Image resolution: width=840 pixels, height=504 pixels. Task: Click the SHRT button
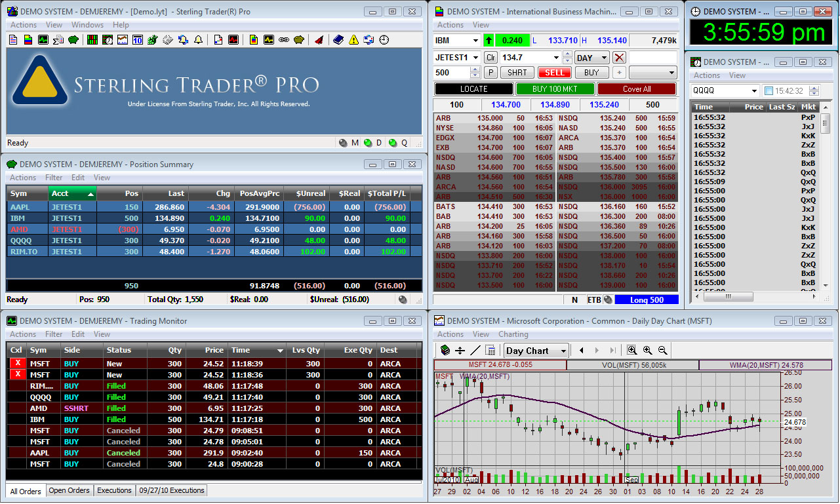click(x=517, y=73)
